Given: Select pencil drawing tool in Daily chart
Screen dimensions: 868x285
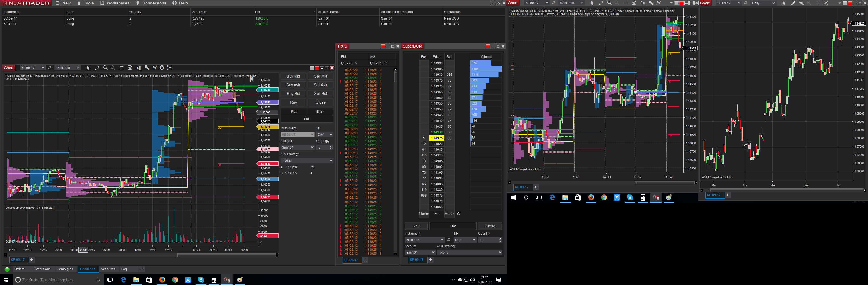Looking at the screenshot, I should click(793, 3).
